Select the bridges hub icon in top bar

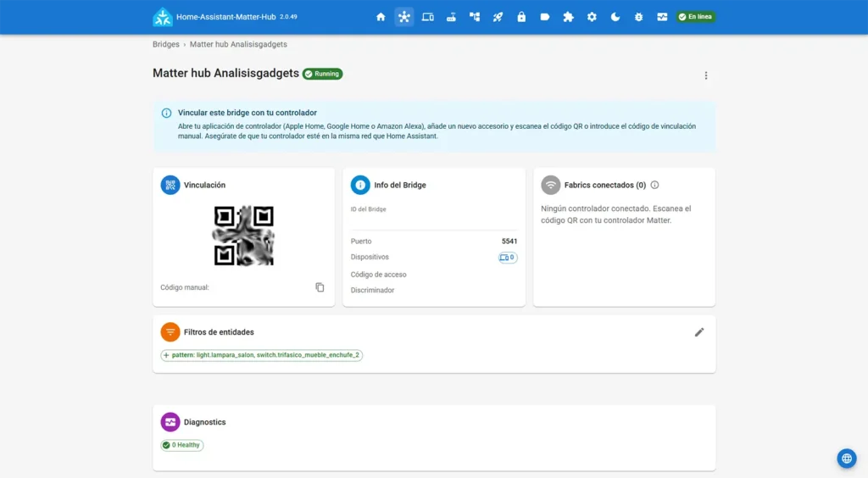point(404,17)
